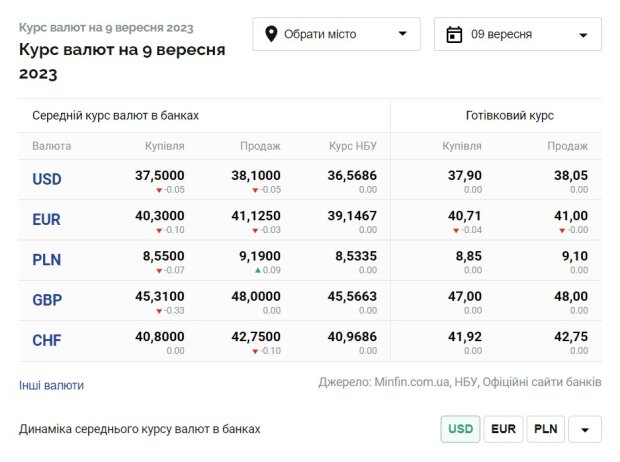Switch the dynamics chart to PLN

546,429
